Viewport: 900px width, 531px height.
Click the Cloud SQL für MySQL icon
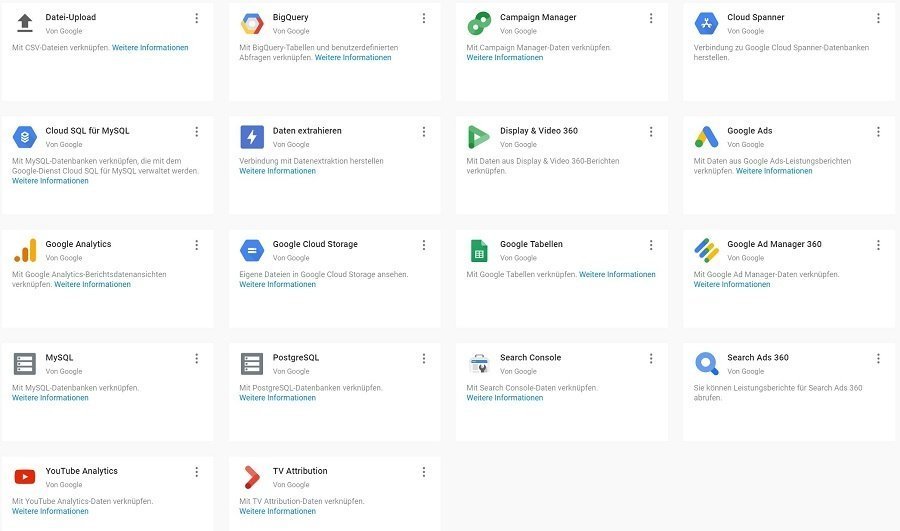[x=25, y=137]
